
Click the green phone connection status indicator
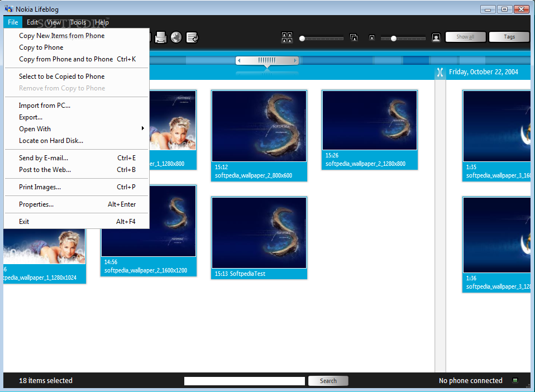click(x=515, y=380)
